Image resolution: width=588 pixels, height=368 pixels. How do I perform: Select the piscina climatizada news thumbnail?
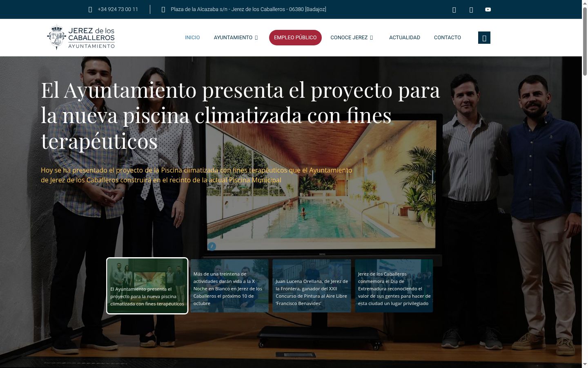(147, 286)
